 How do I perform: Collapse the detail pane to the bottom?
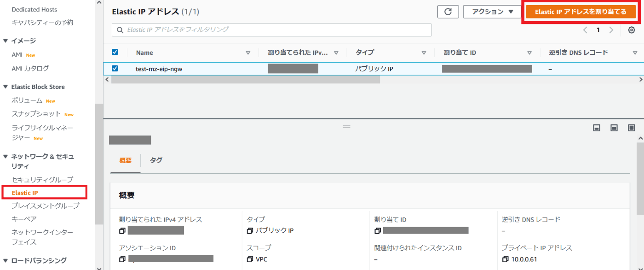tap(597, 128)
